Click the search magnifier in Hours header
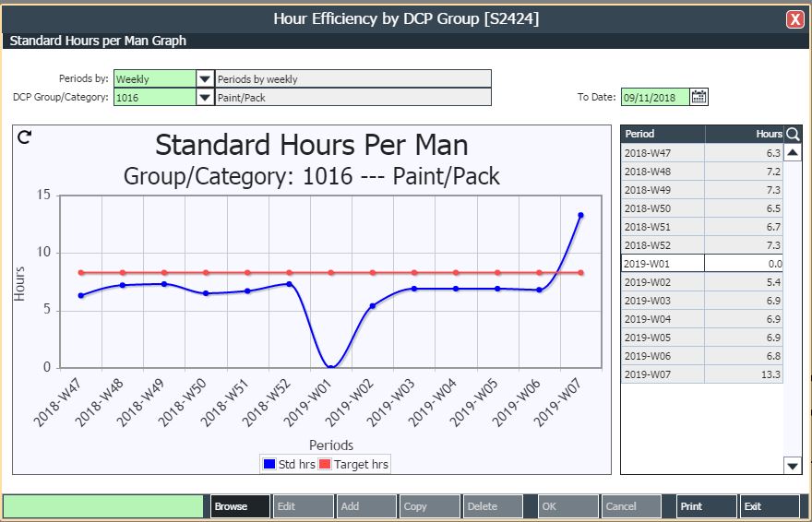Viewport: 812px width, 522px height. (x=792, y=134)
